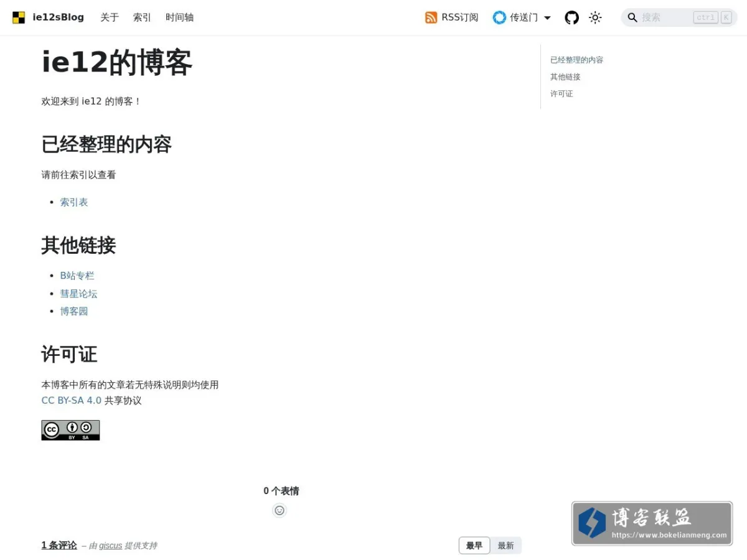Click the 许可证 section heading

tap(69, 354)
